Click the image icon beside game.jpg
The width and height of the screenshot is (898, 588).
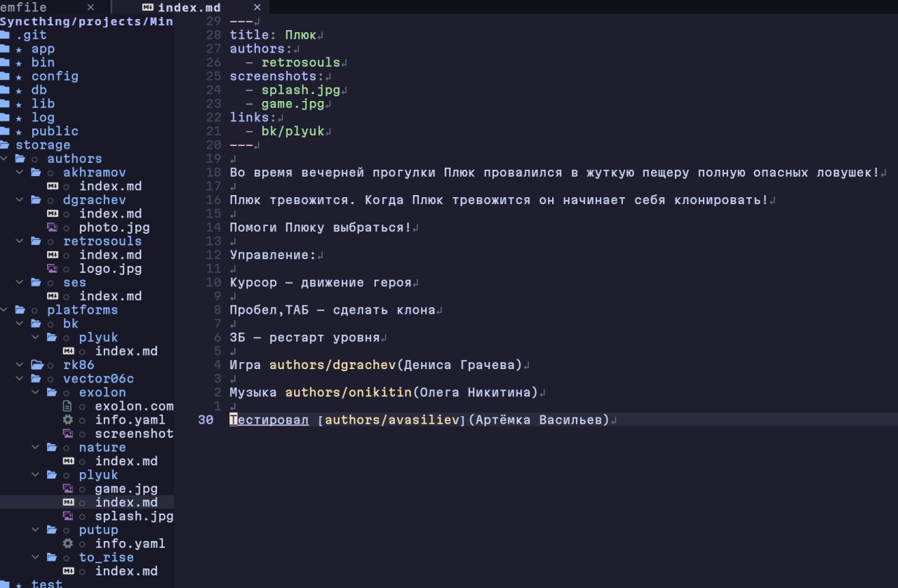pos(68,489)
